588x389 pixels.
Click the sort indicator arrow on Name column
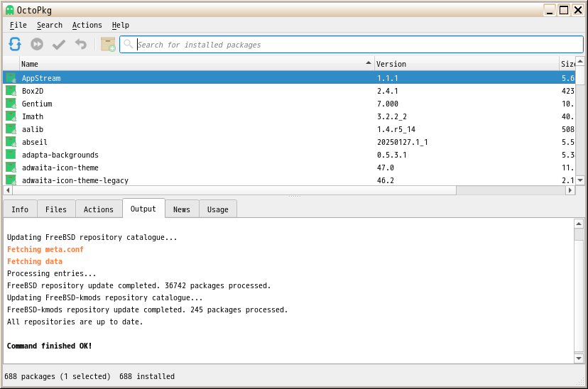(x=369, y=63)
